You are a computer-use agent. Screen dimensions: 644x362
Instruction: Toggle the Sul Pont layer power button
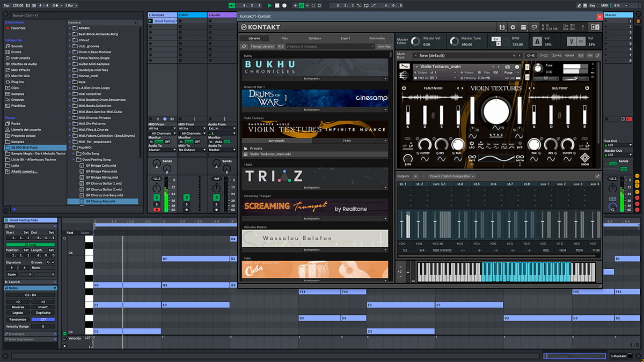(x=587, y=88)
